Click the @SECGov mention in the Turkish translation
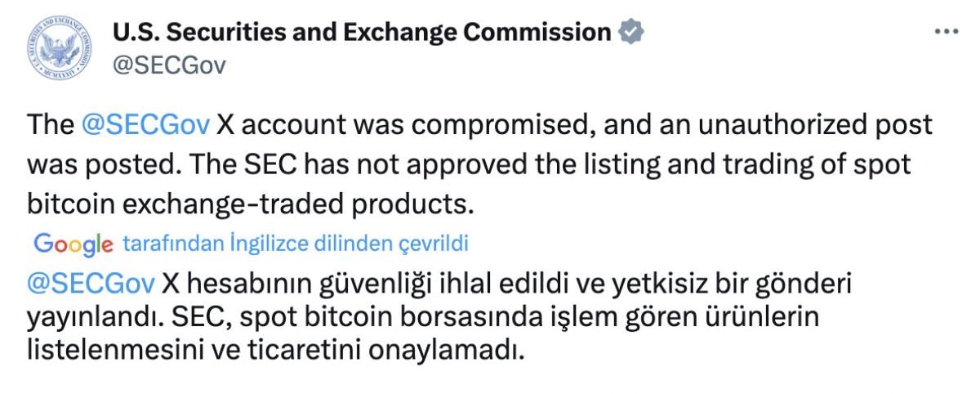980x394 pixels. [91, 284]
